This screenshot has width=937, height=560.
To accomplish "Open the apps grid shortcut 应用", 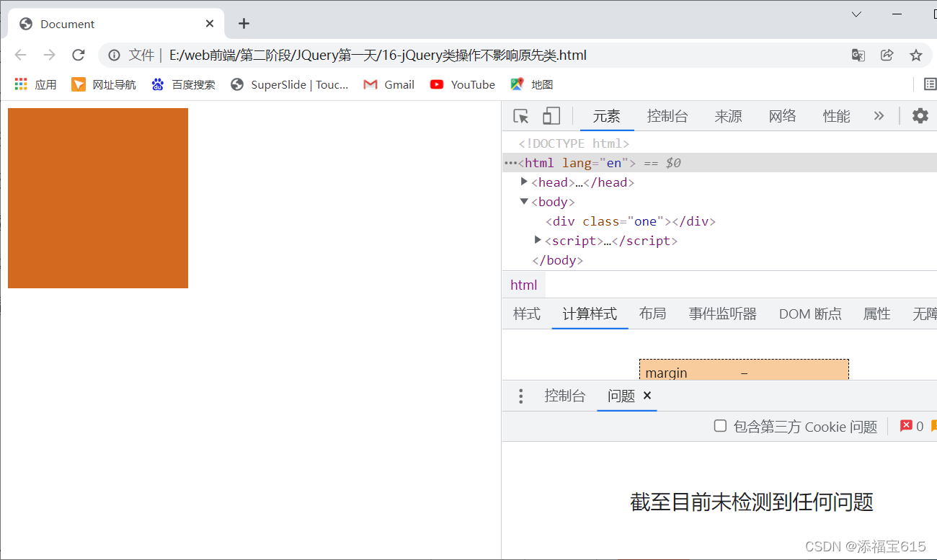I will coord(35,84).
